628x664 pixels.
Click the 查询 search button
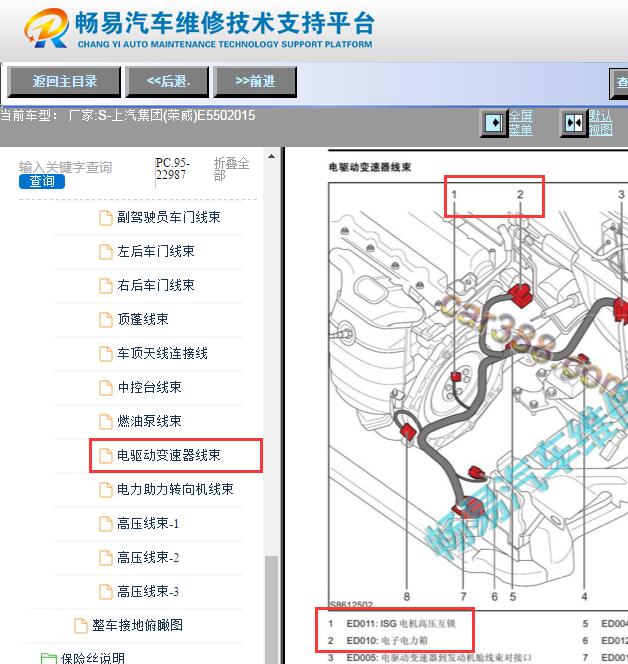point(41,181)
